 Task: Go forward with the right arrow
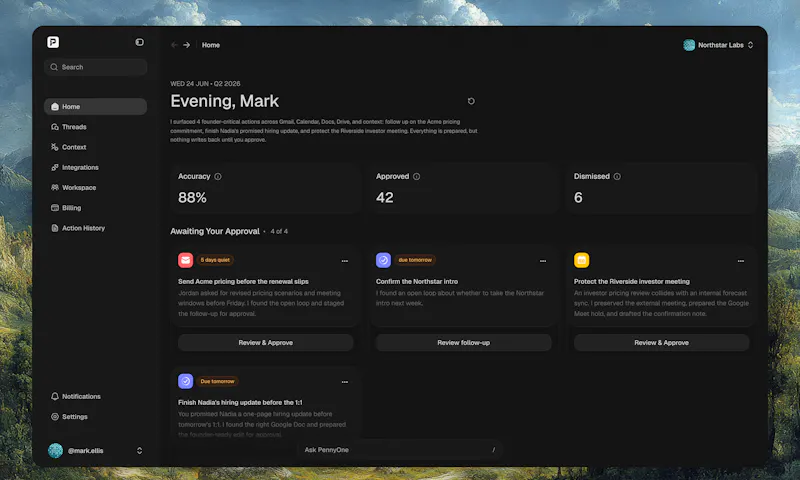[x=187, y=45]
